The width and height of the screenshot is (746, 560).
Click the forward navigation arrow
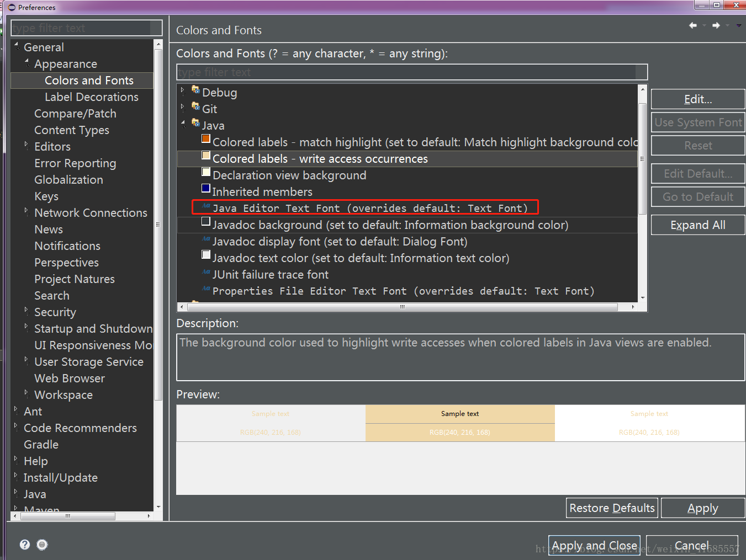tap(716, 25)
